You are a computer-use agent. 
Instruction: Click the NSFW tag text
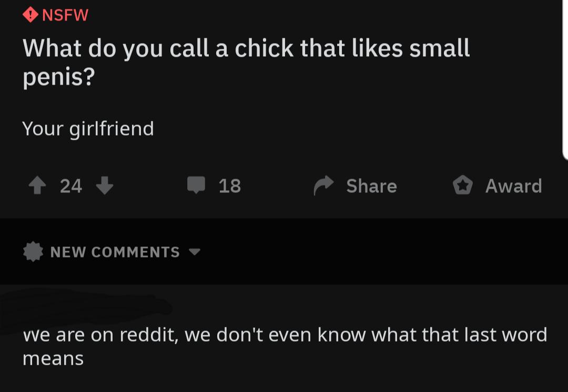click(x=65, y=15)
